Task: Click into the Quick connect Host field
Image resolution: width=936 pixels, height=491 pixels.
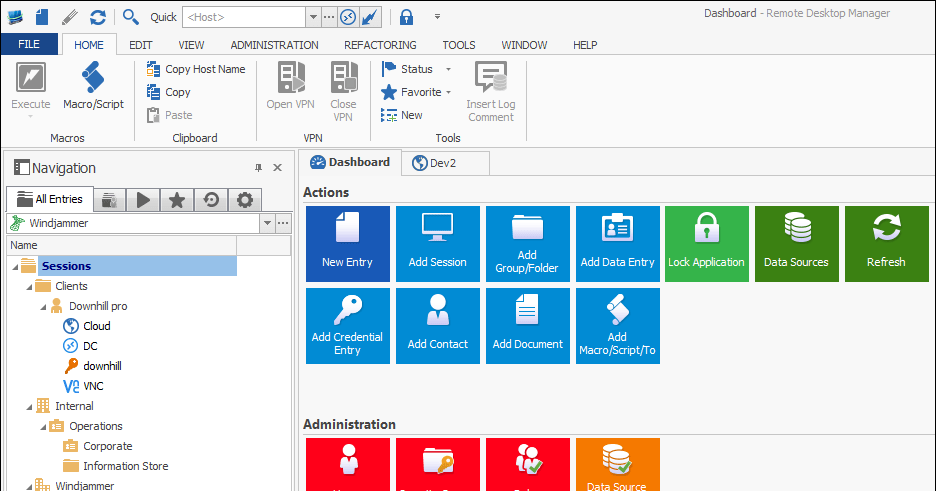Action: coord(243,17)
